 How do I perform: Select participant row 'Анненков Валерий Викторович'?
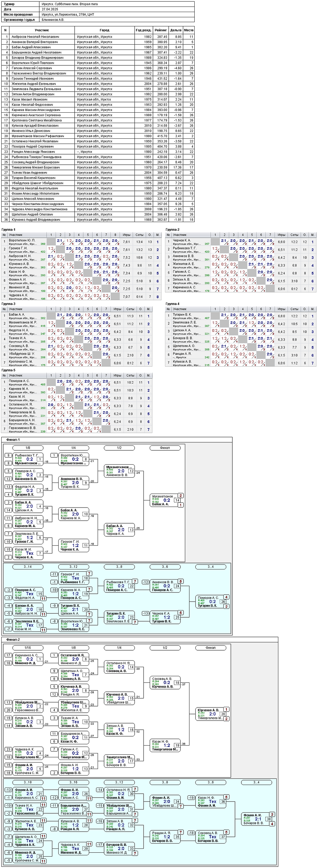[x=98, y=42]
